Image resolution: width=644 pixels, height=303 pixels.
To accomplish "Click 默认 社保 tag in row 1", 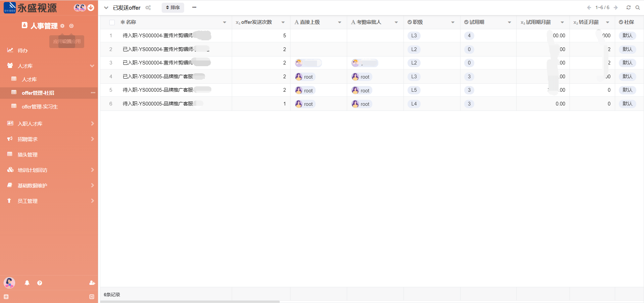I will (x=627, y=36).
